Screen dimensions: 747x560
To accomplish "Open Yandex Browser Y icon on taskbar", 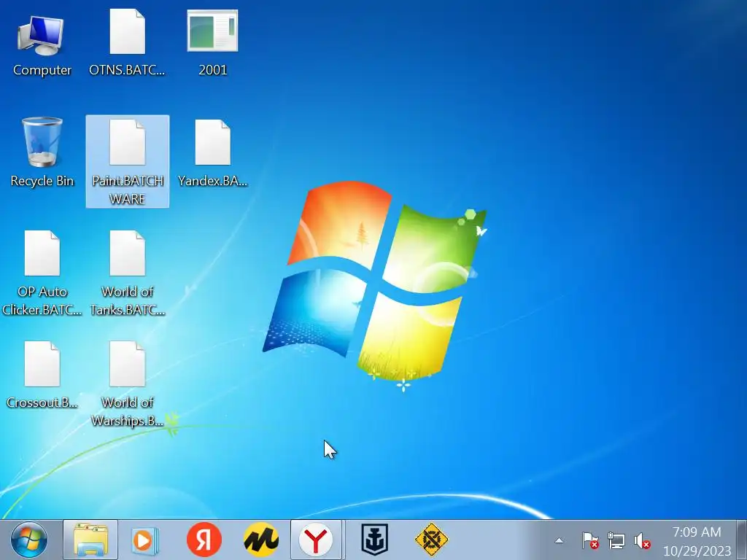I will [x=317, y=540].
